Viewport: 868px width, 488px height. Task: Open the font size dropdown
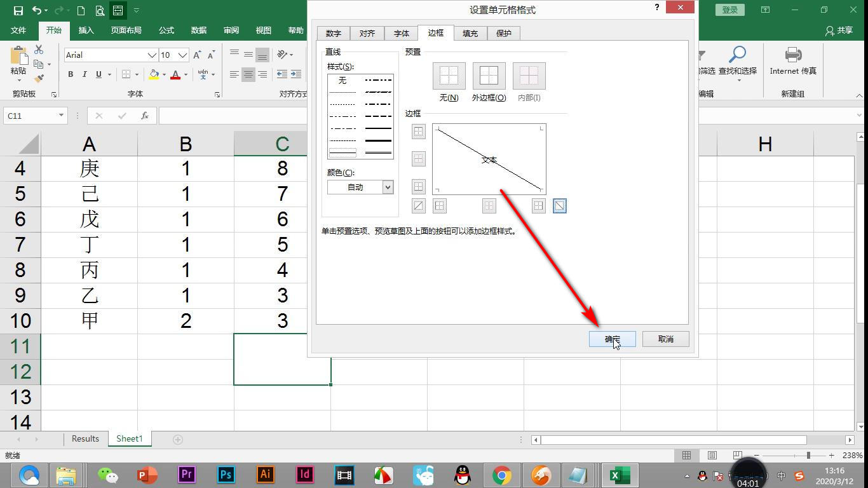point(182,55)
